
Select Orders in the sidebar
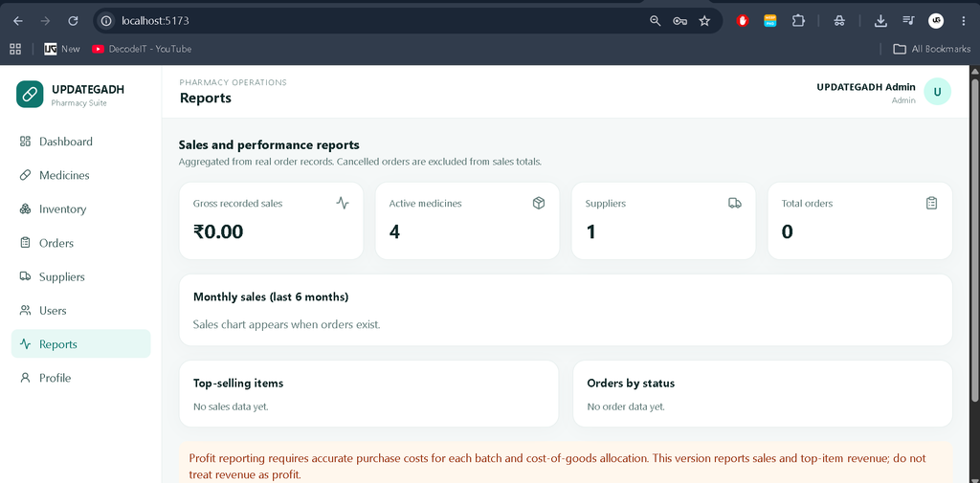click(x=80, y=243)
